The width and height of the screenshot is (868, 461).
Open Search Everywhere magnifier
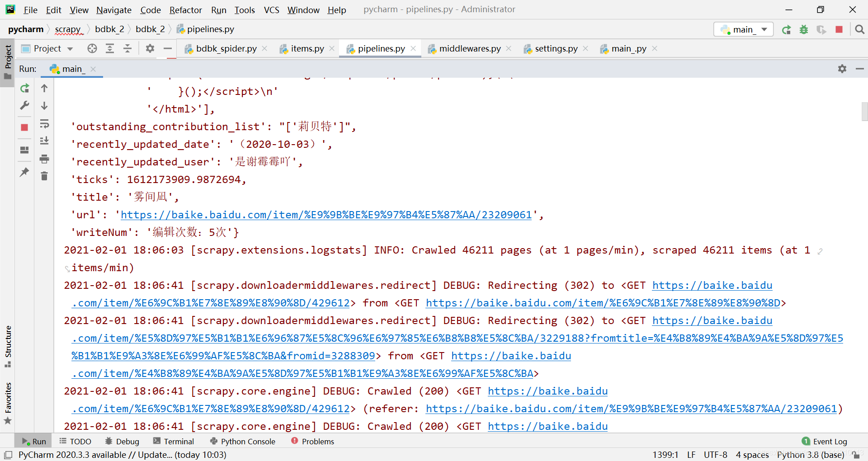pos(859,29)
